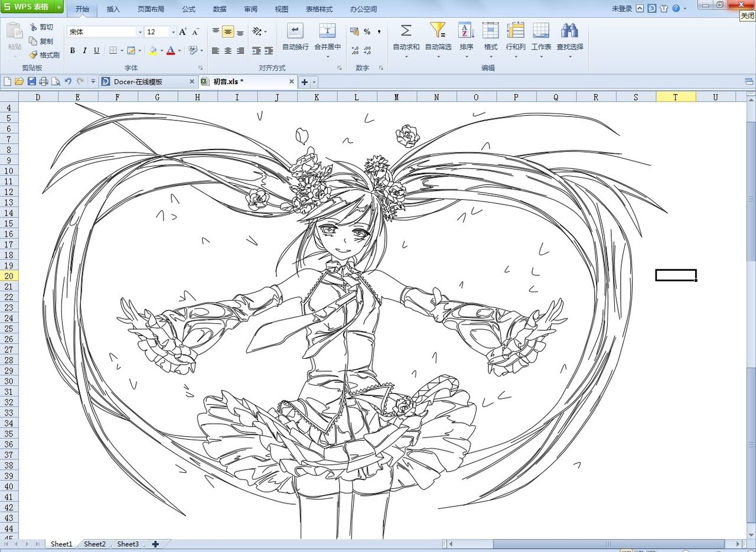Toggle align text right

point(240,51)
